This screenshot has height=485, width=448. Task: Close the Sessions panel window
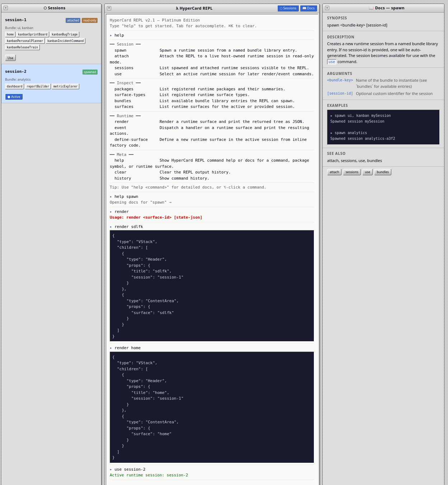(x=6, y=8)
